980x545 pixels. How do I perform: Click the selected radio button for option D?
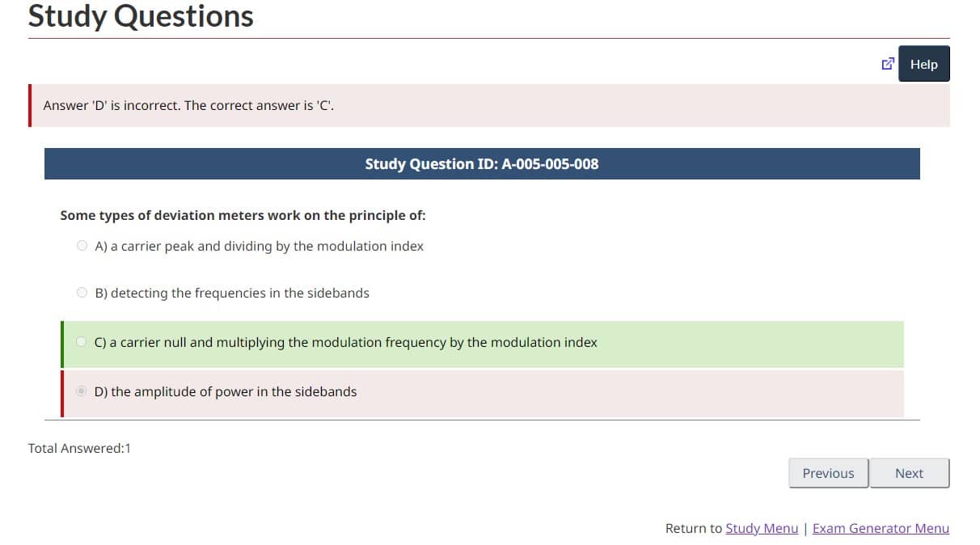[x=82, y=391]
